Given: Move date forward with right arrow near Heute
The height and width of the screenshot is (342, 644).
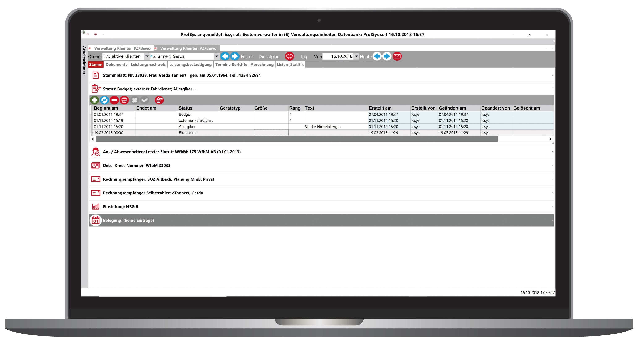Looking at the screenshot, I should tap(387, 56).
